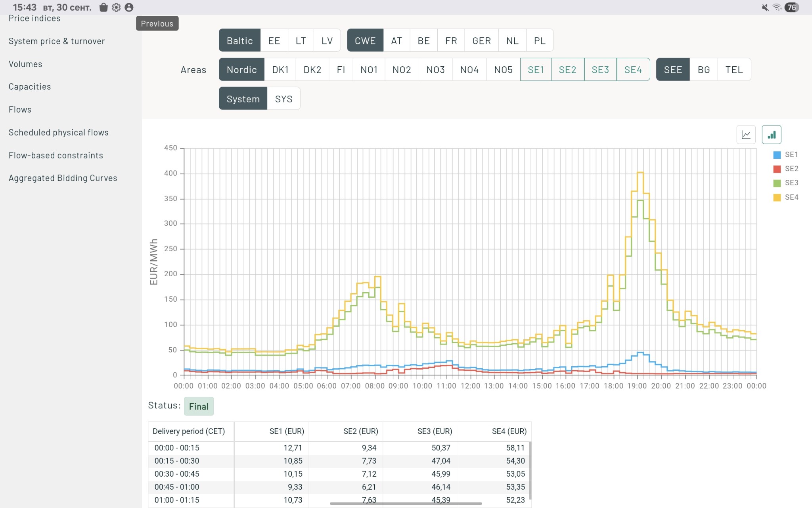
Task: Open Capacities in the sidebar
Action: [x=30, y=87]
